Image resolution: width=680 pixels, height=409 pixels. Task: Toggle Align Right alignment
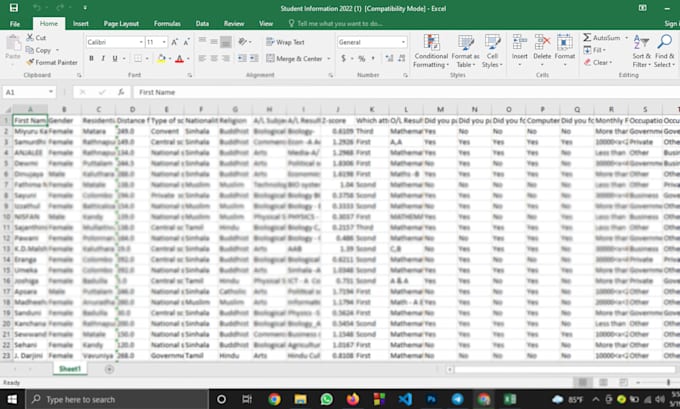(226, 59)
